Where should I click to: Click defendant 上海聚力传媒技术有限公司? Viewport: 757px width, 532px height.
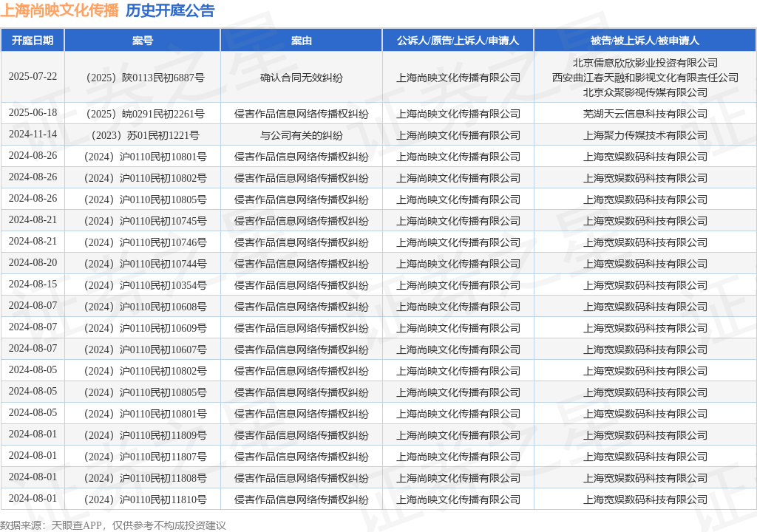(x=645, y=135)
